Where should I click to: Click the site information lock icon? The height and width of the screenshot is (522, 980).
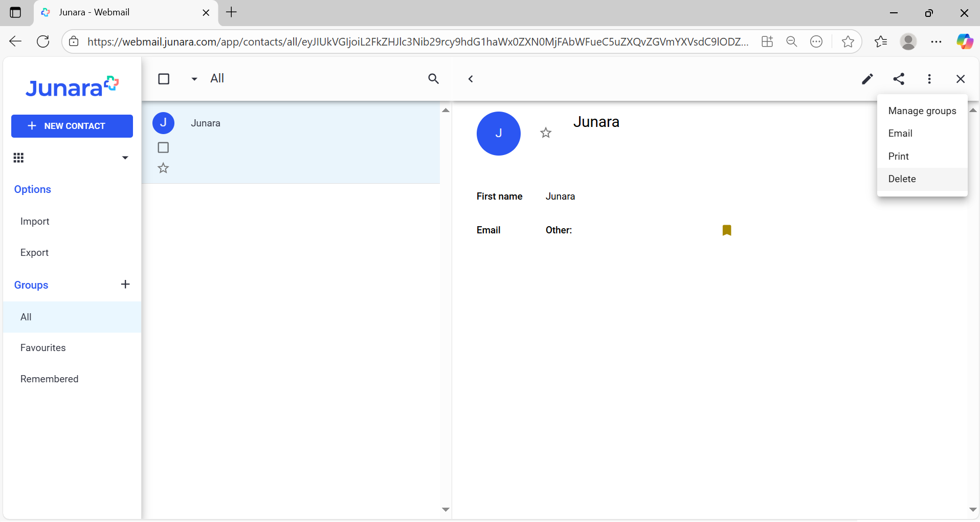tap(74, 41)
